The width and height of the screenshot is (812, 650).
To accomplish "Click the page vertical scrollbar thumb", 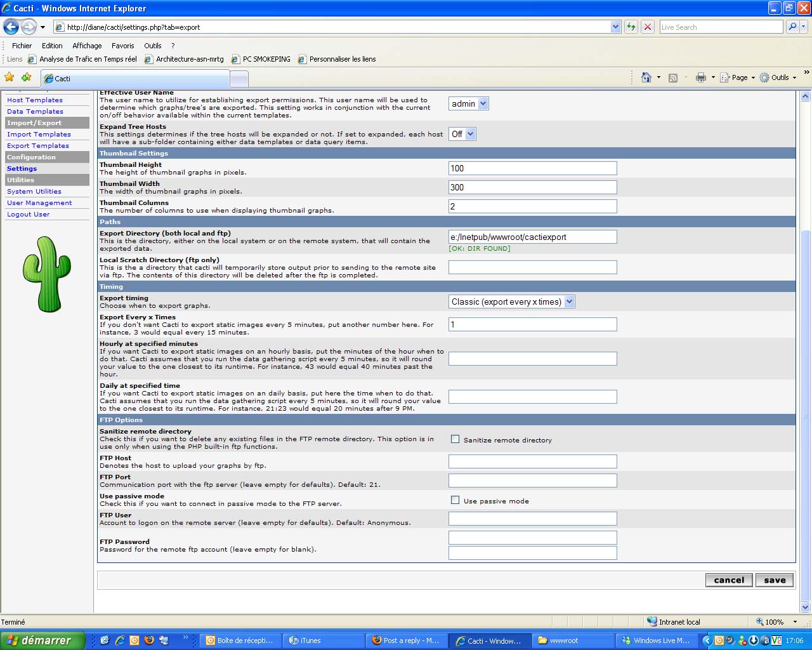I will coord(806,416).
